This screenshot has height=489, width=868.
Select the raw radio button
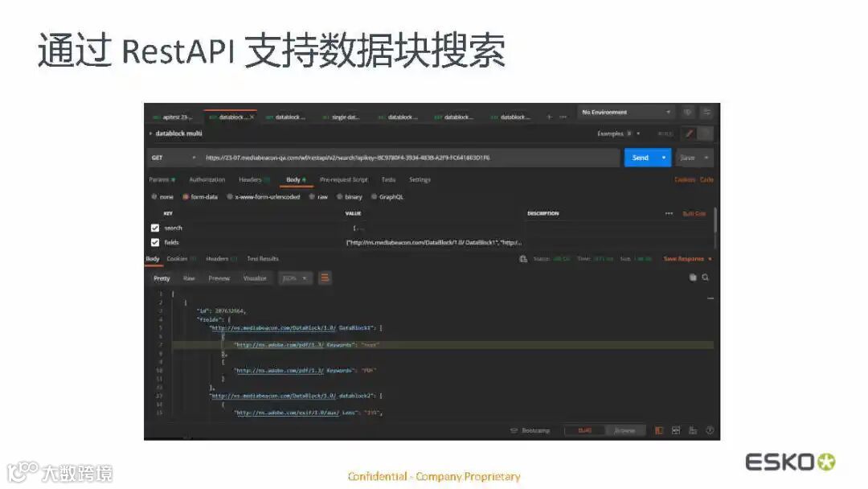(x=312, y=196)
